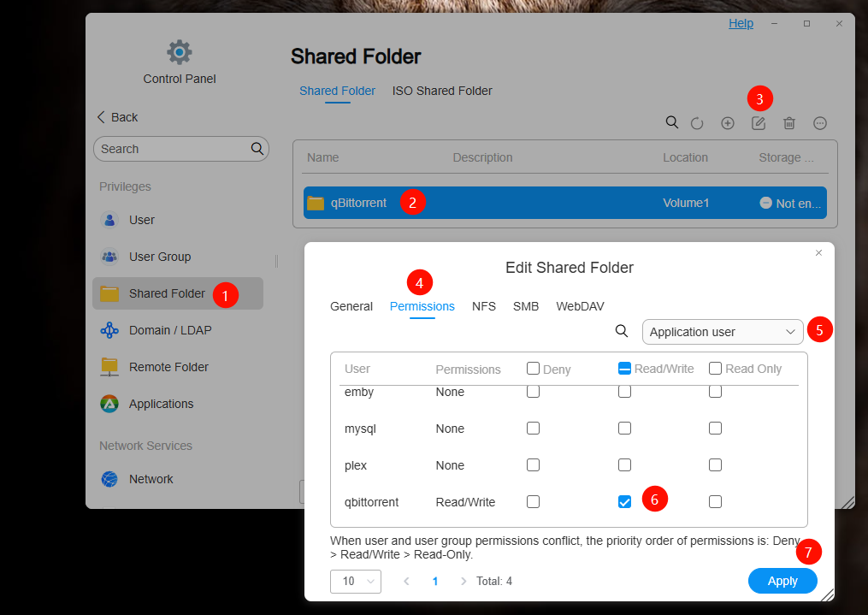
Task: Click the search magnifier in the sidebar search box
Action: pyautogui.click(x=257, y=148)
